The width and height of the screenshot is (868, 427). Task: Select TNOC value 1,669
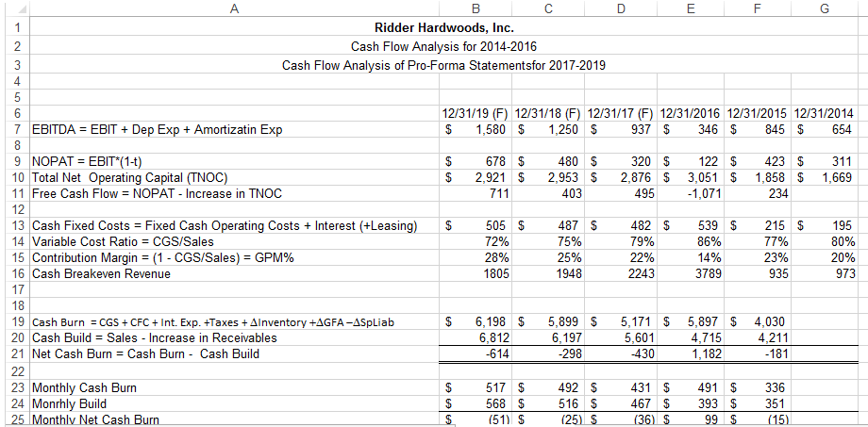pyautogui.click(x=824, y=177)
